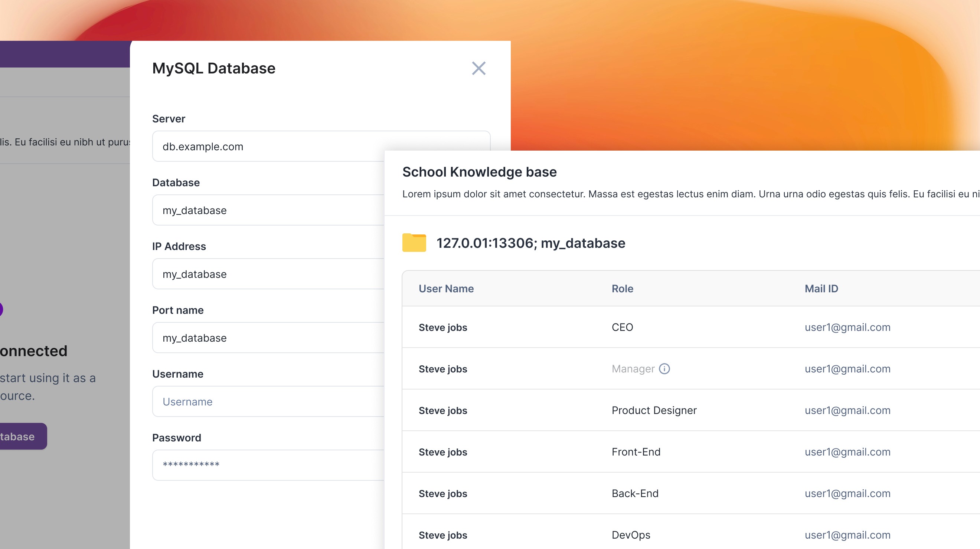Screen dimensions: 980x549
Task: Select the DevOps role cell
Action: click(631, 535)
